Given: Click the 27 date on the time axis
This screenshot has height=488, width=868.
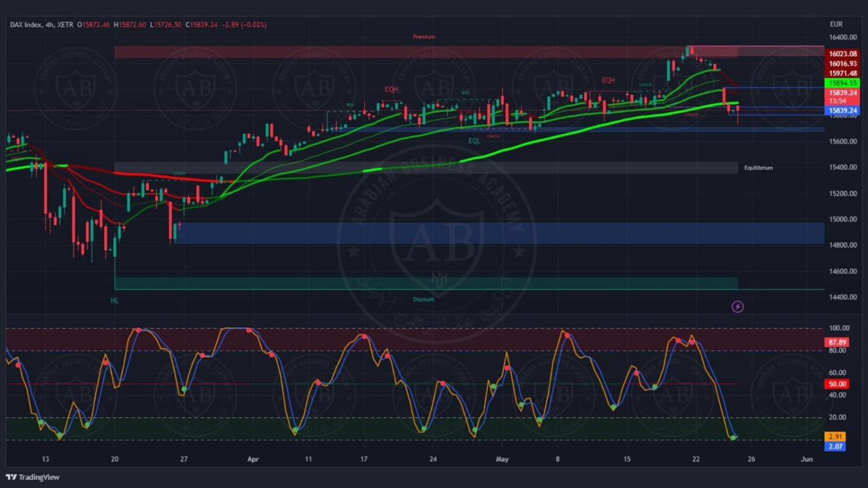Looking at the screenshot, I should [x=184, y=459].
